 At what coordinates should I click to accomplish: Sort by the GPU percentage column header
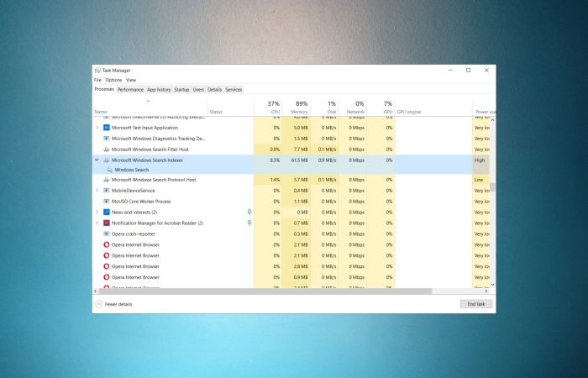pos(381,108)
